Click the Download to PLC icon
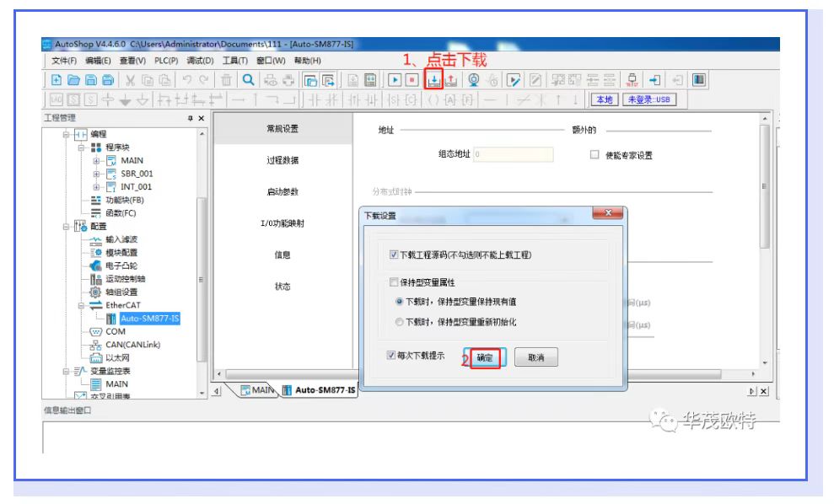 pos(433,80)
